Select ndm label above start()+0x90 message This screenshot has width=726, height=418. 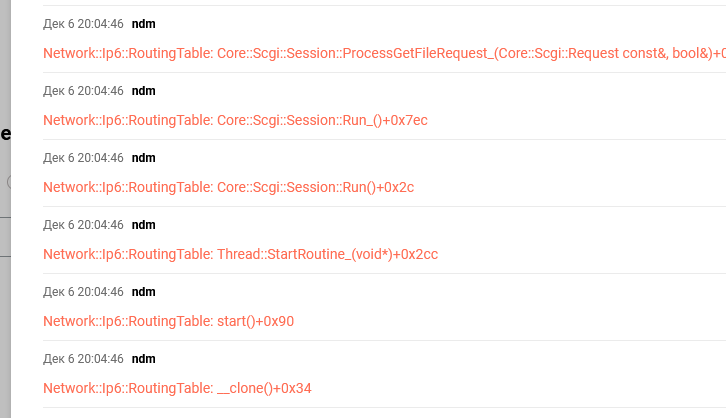[x=143, y=291]
